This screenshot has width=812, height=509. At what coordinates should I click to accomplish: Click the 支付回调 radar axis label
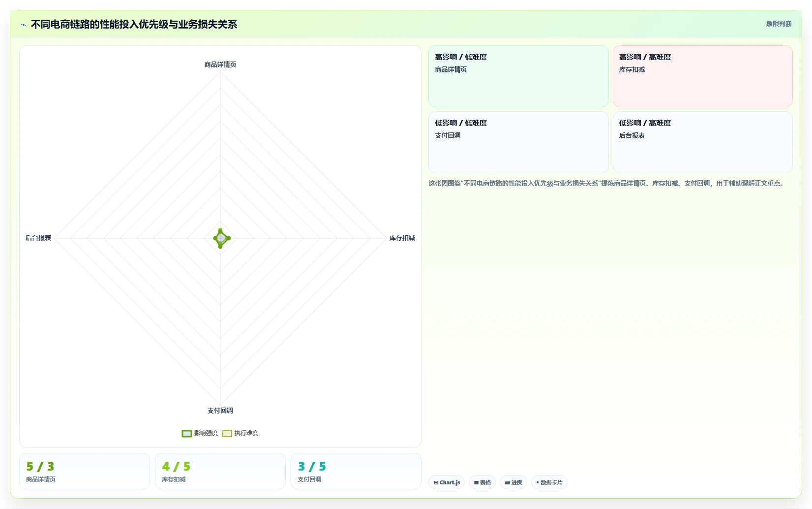220,411
